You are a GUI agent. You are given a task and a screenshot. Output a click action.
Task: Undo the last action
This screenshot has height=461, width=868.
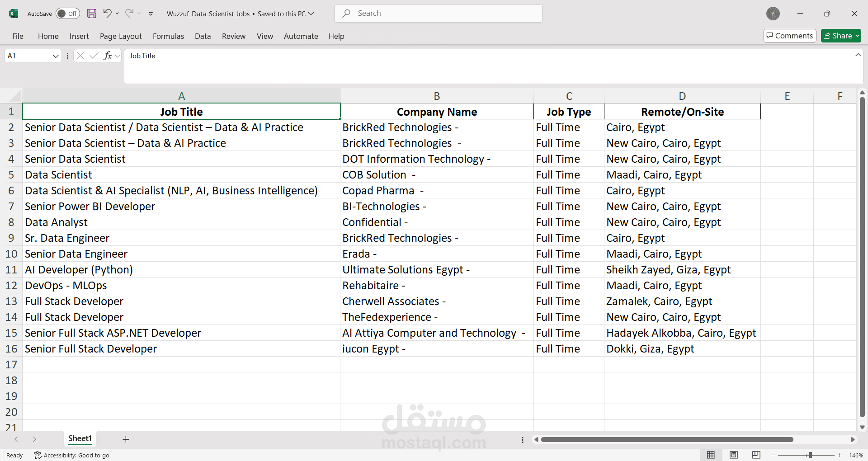107,13
